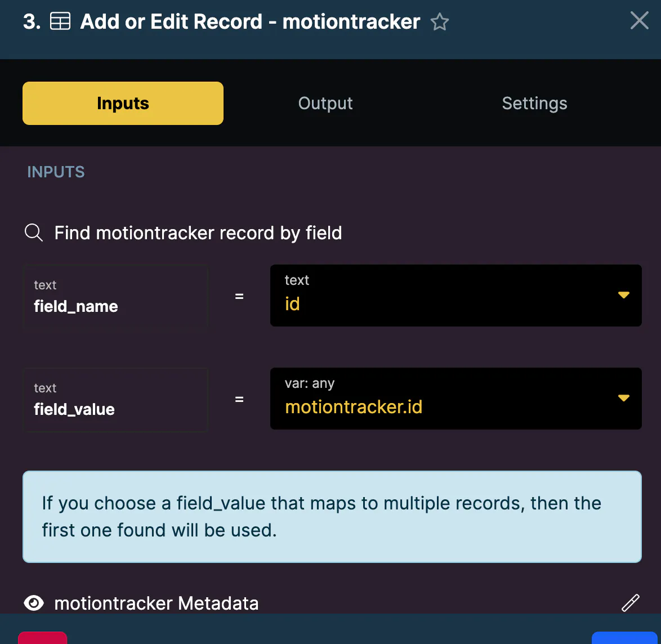661x644 pixels.
Task: Click the multiple records info message box
Action: 332,516
